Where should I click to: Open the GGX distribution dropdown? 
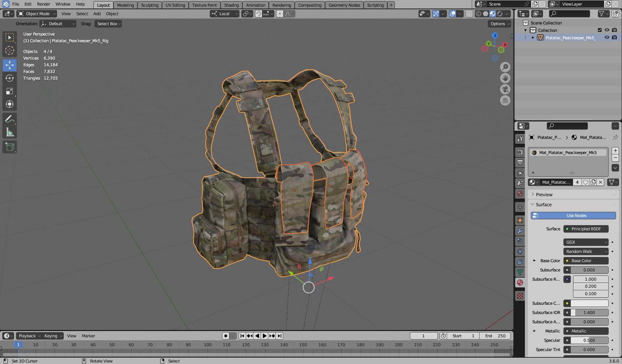586,242
